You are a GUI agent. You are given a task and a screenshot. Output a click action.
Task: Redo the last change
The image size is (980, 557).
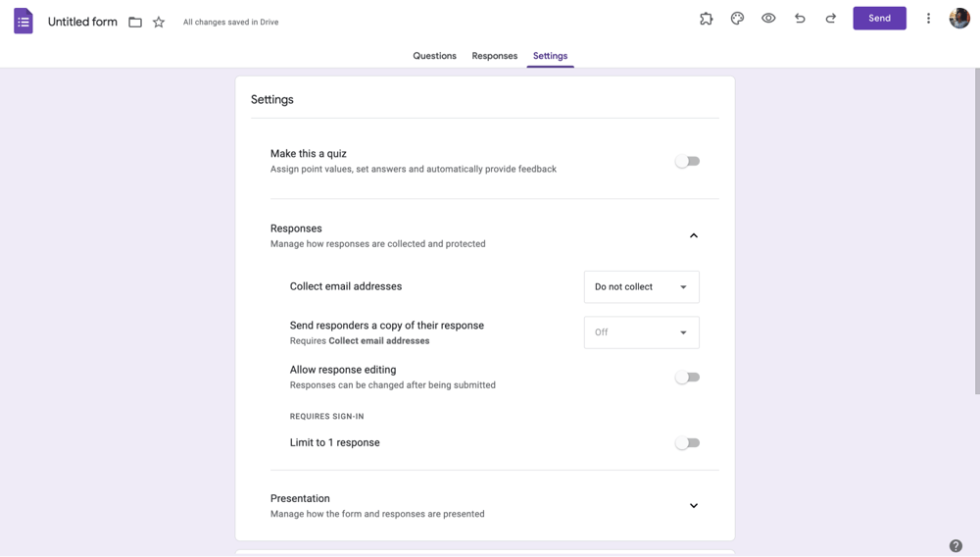point(831,18)
